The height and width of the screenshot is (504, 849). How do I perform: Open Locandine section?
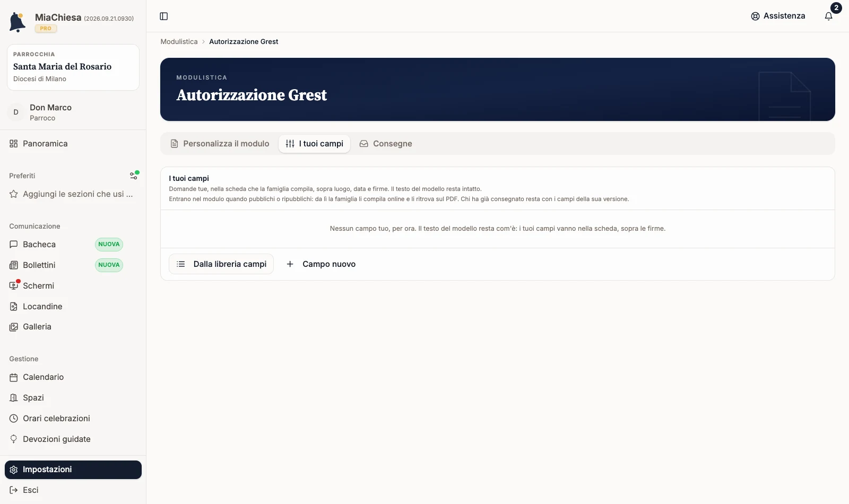[73, 307]
